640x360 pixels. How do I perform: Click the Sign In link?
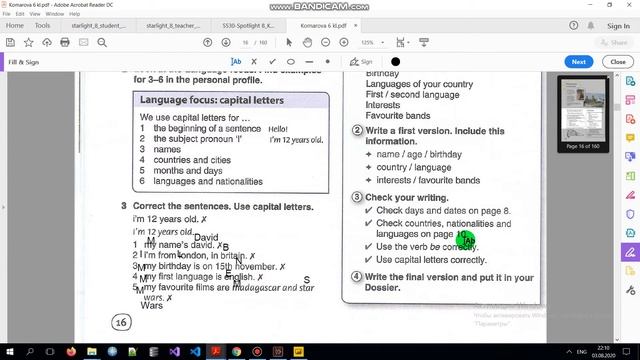(x=618, y=26)
